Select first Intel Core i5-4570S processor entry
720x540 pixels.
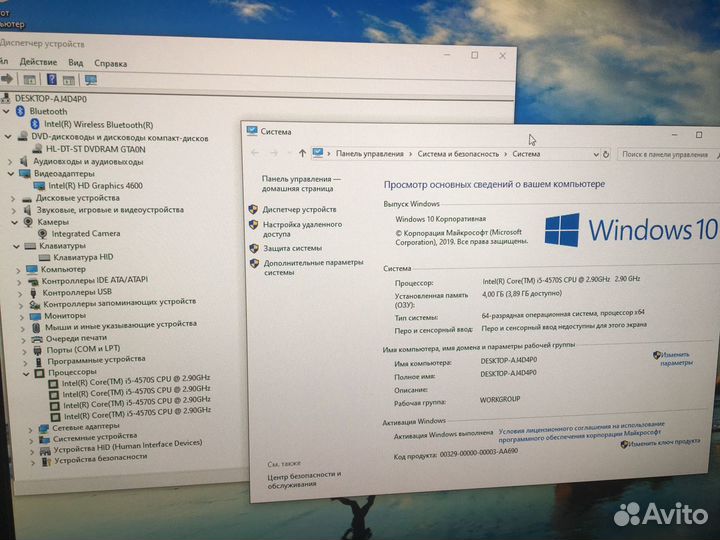tap(136, 380)
